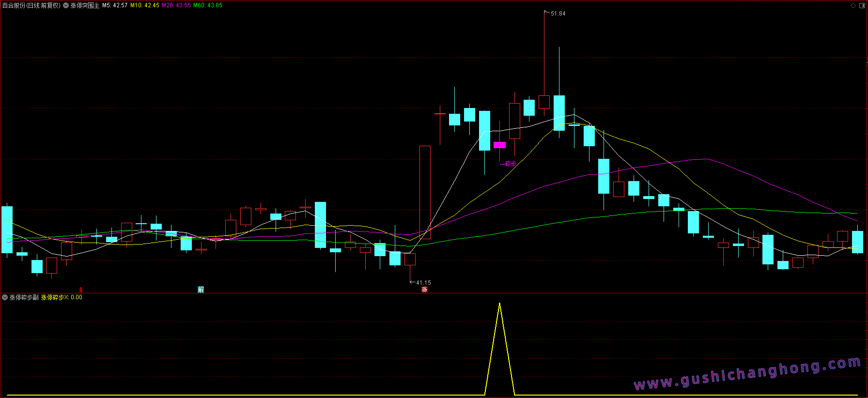Screen dimensions: 868x398
Task: Open the 涨停突围主 indicator dropdown arrow
Action: 66,5
